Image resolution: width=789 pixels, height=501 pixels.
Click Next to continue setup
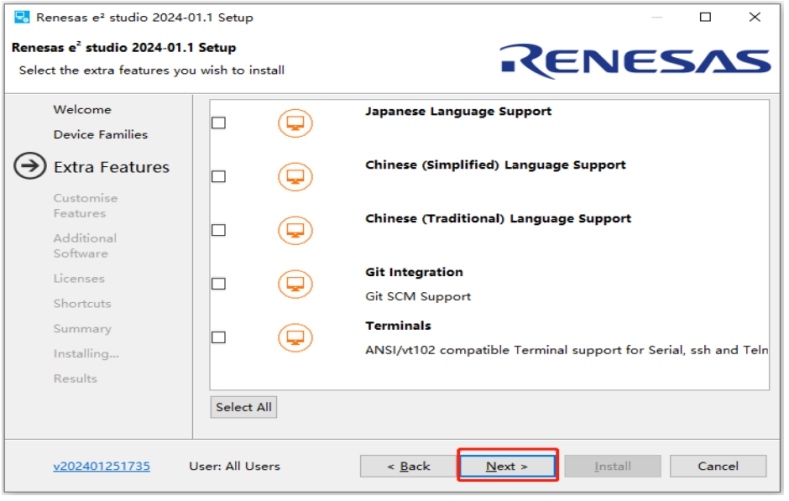(506, 466)
